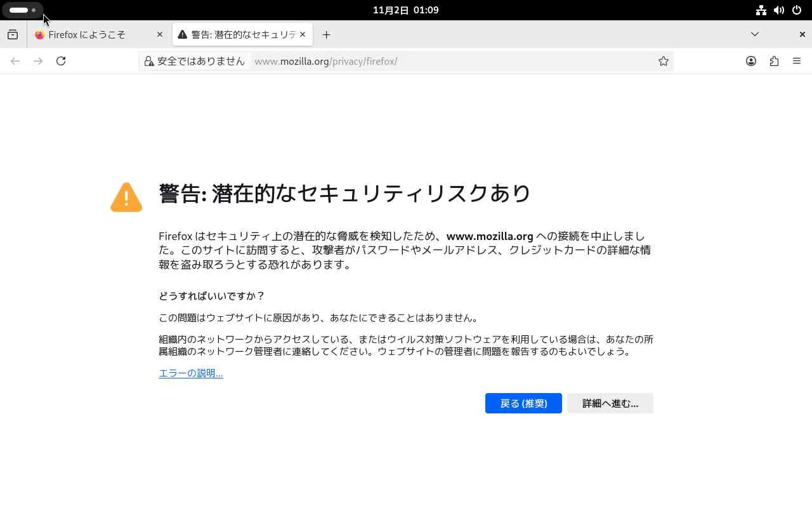Viewport: 812px width, 508px height.
Task: Open the extensions puzzle icon
Action: coord(774,61)
